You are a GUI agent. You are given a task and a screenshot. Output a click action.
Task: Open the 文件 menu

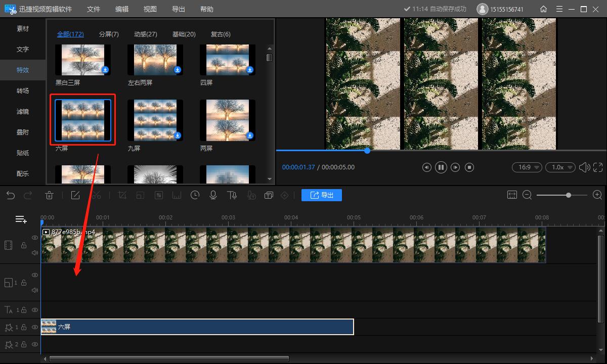[94, 9]
